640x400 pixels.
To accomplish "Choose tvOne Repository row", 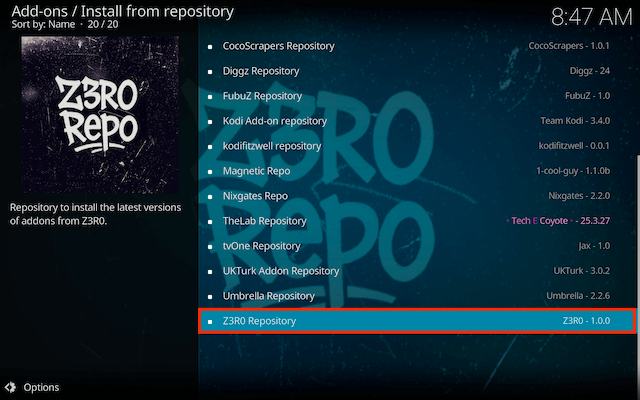I will 417,246.
